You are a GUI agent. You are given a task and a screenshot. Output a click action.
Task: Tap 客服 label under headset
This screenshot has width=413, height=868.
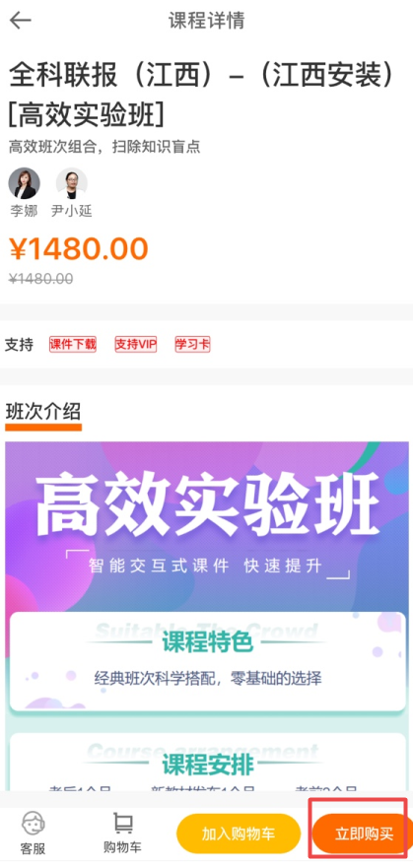[33, 848]
